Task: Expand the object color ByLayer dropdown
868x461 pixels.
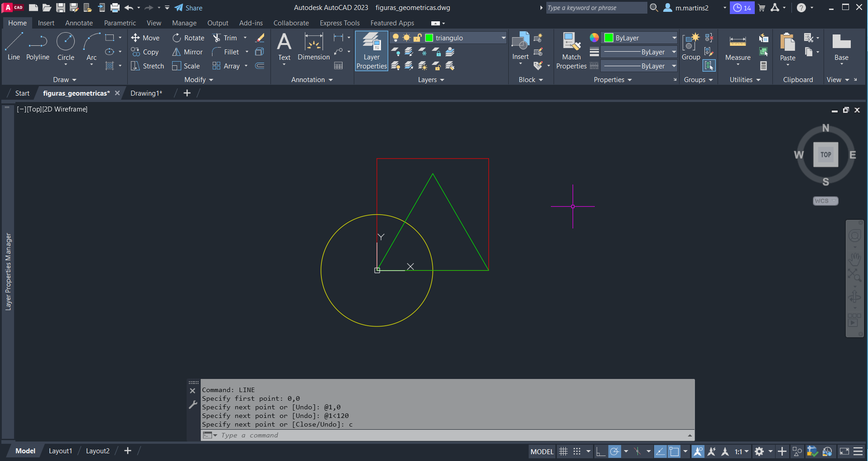Action: 674,38
